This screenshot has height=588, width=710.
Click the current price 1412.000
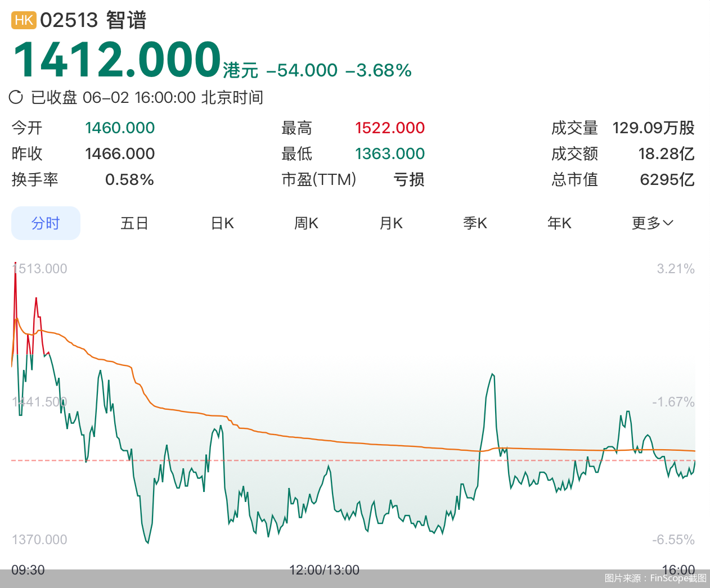tap(116, 60)
